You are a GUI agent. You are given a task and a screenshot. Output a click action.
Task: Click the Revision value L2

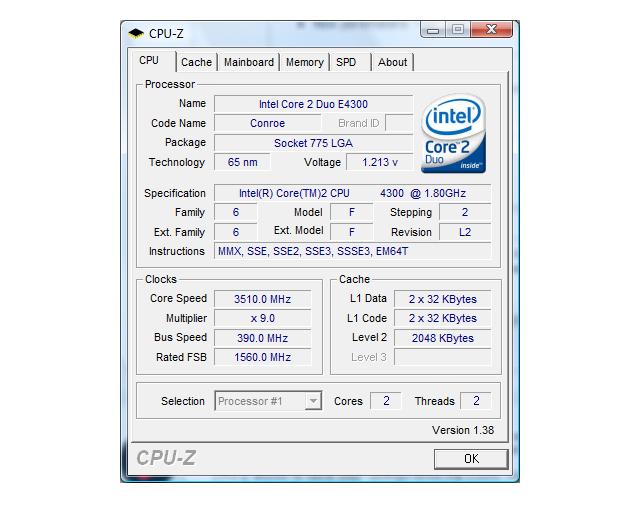(465, 232)
